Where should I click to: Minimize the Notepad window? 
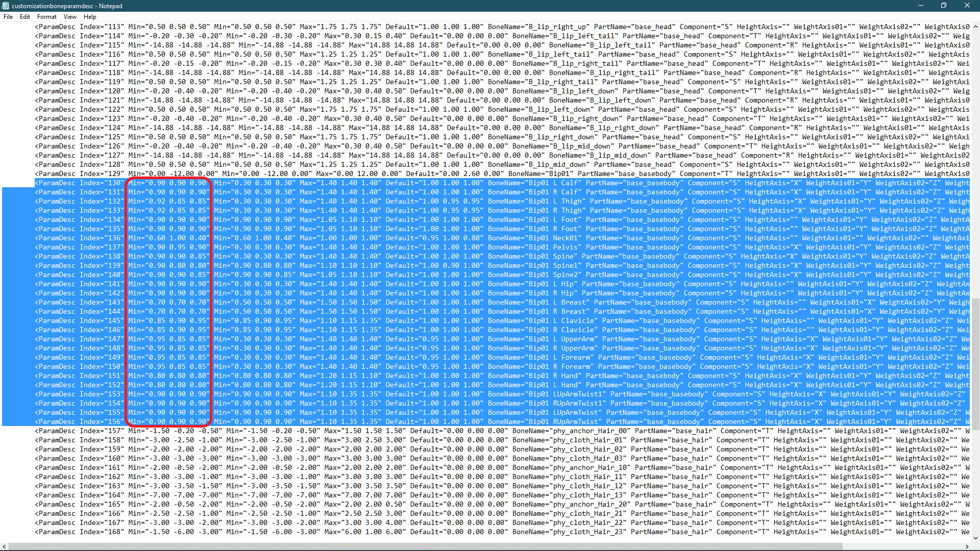click(x=921, y=6)
